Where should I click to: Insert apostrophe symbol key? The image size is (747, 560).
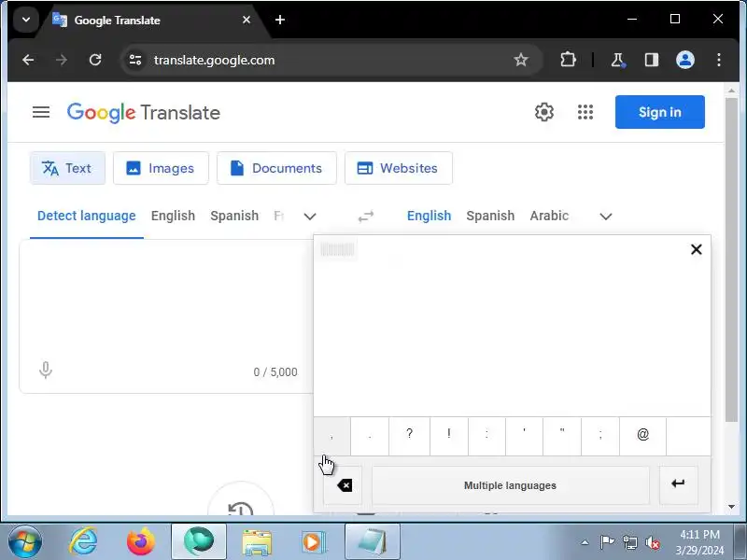[524, 436]
